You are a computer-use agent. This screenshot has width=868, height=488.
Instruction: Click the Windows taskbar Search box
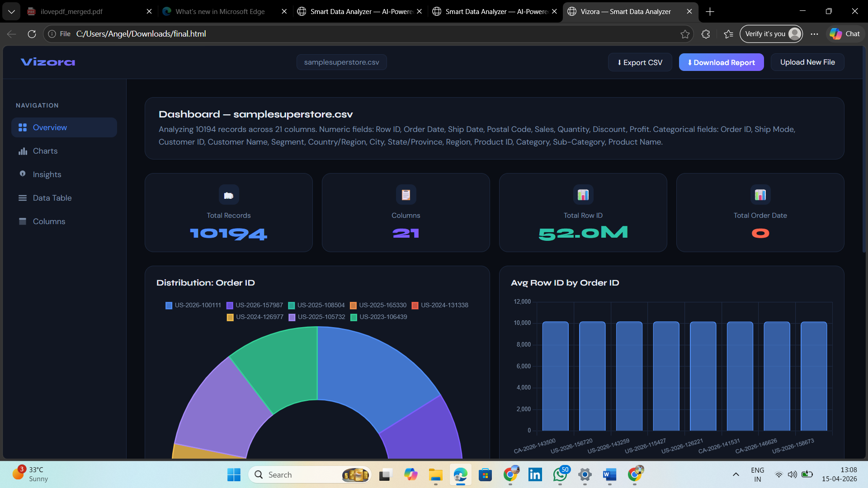click(310, 475)
